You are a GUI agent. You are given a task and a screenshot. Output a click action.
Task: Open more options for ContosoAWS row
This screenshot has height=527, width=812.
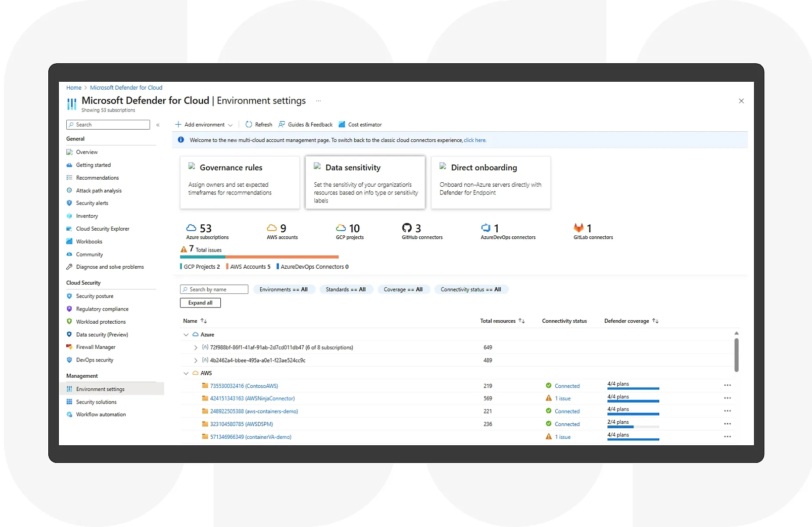point(727,386)
